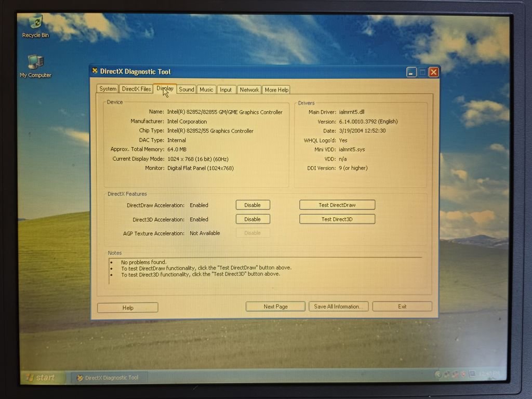Go to the Music tab
Viewport: 532px width, 399px height.
pos(206,89)
